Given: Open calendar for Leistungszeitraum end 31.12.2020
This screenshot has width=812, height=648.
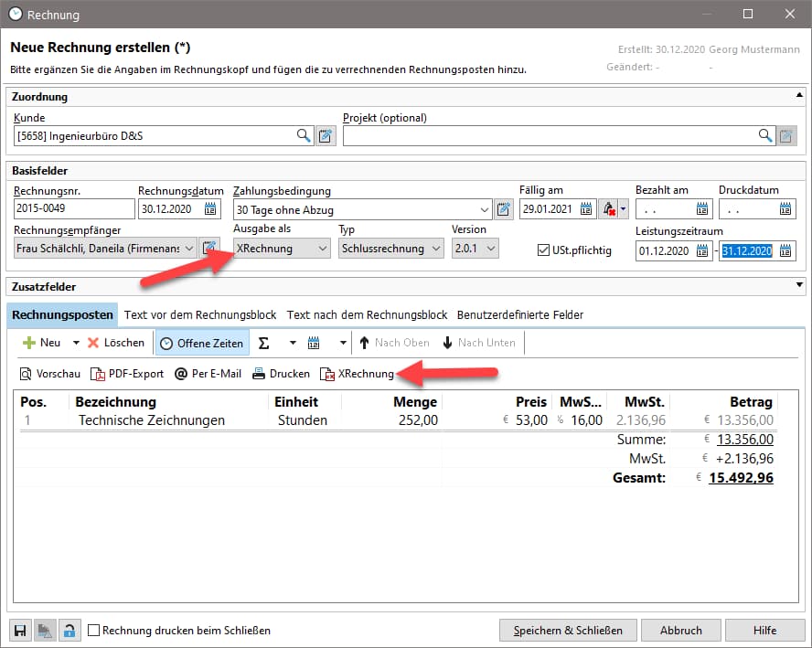Looking at the screenshot, I should pos(785,251).
